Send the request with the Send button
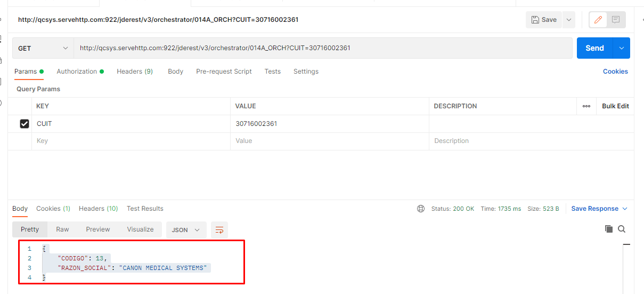 (594, 48)
